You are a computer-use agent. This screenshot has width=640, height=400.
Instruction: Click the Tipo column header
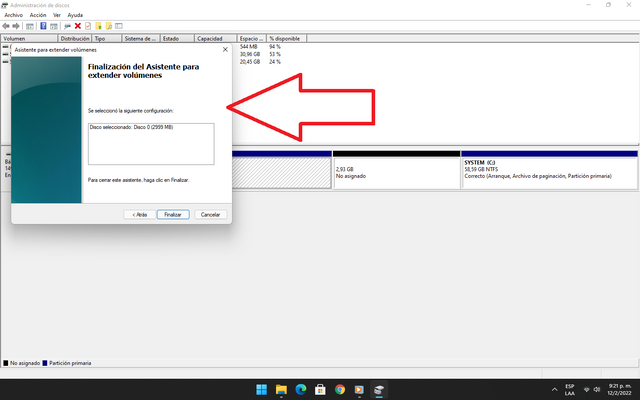107,38
